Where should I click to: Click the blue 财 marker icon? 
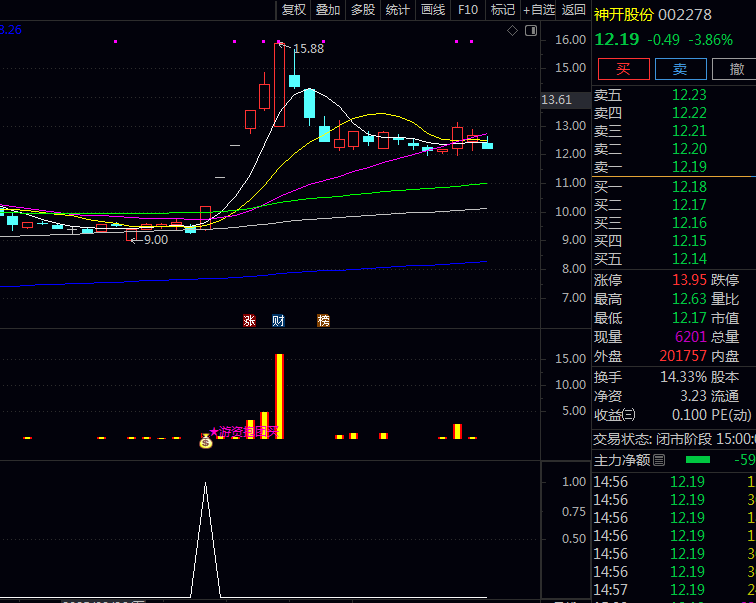[x=278, y=320]
